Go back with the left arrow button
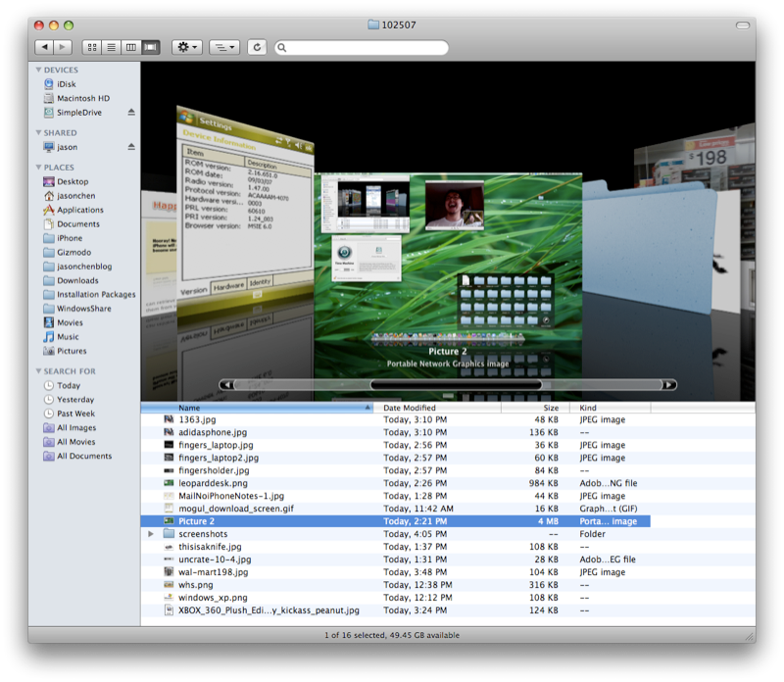This screenshot has height=682, width=784. click(44, 47)
